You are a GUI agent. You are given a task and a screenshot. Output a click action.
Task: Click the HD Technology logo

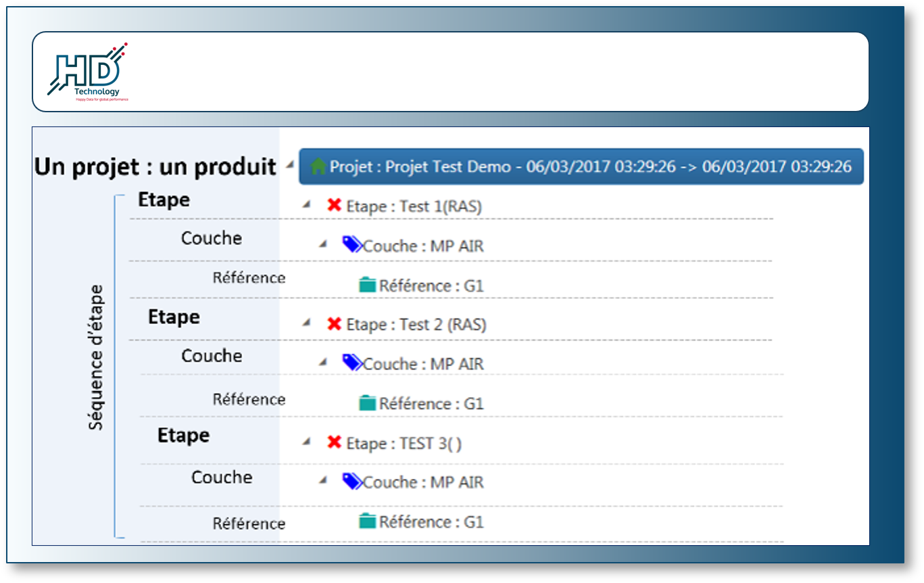pos(87,72)
